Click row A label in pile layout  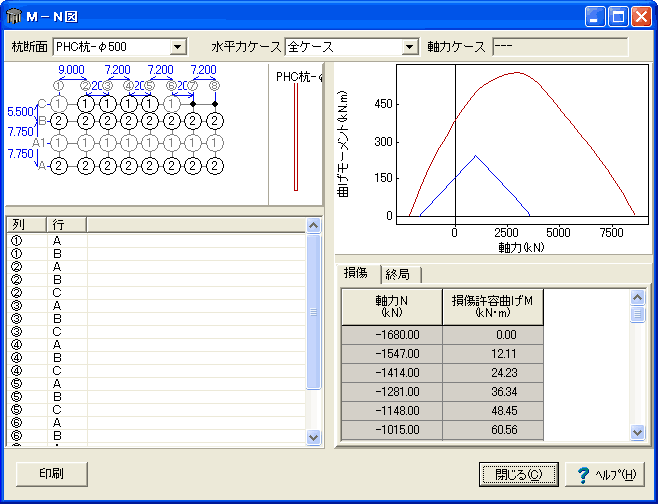point(42,167)
